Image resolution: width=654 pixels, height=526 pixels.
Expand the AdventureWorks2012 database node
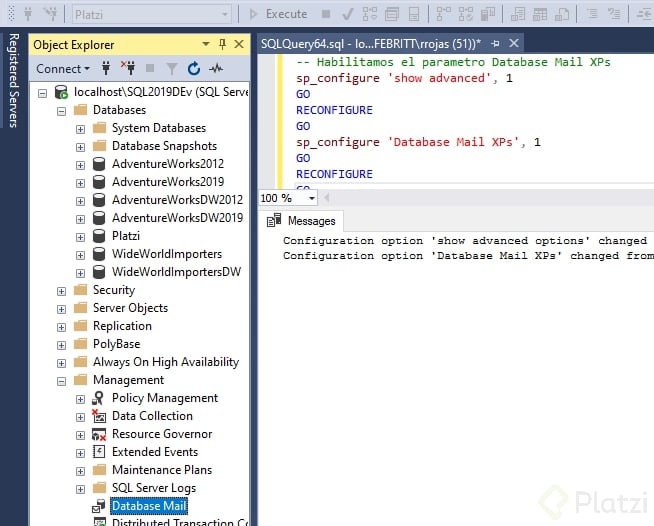(80, 165)
